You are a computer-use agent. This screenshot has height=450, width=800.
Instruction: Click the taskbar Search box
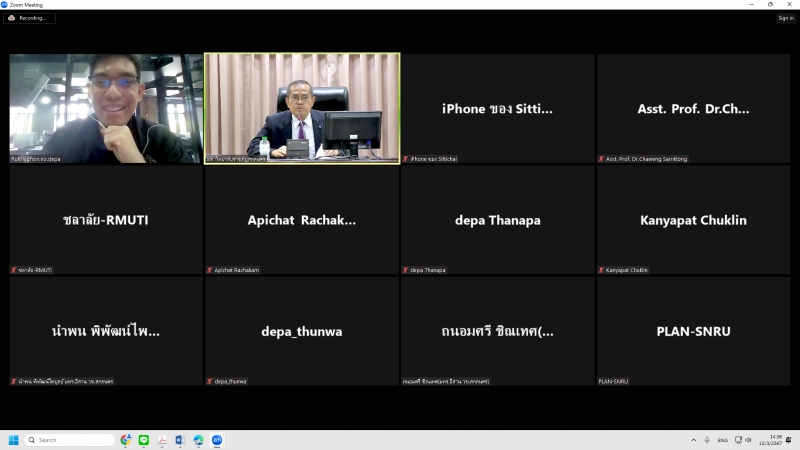click(x=70, y=440)
